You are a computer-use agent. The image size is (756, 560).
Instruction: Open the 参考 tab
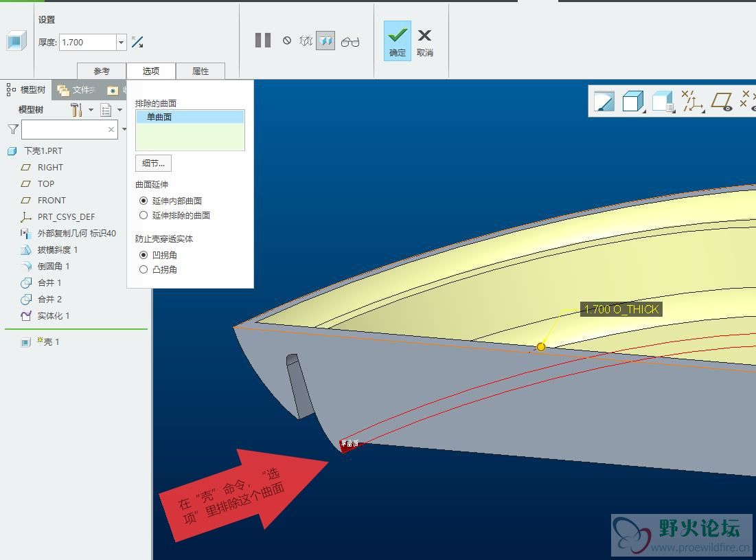[102, 71]
